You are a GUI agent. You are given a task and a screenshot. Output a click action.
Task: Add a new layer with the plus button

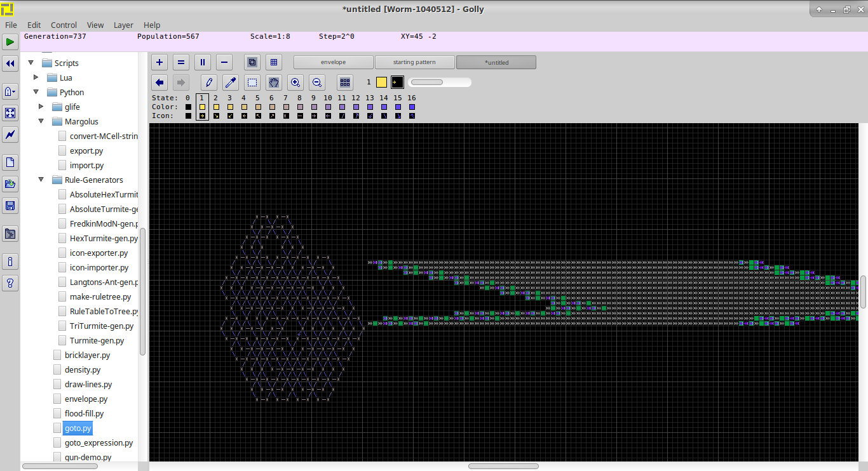(x=159, y=62)
